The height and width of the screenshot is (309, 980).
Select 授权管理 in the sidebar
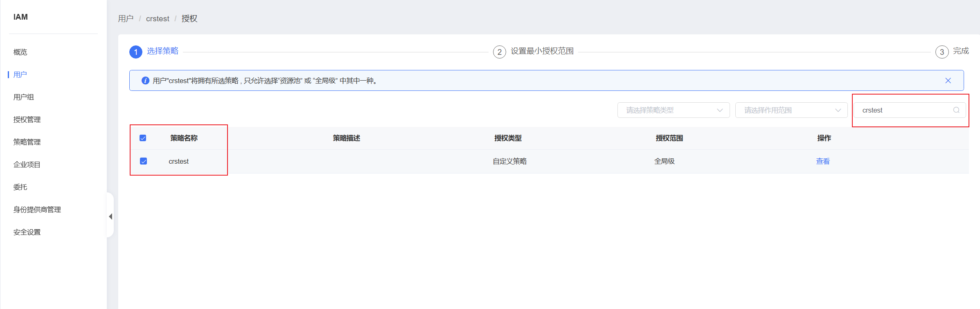click(x=27, y=120)
